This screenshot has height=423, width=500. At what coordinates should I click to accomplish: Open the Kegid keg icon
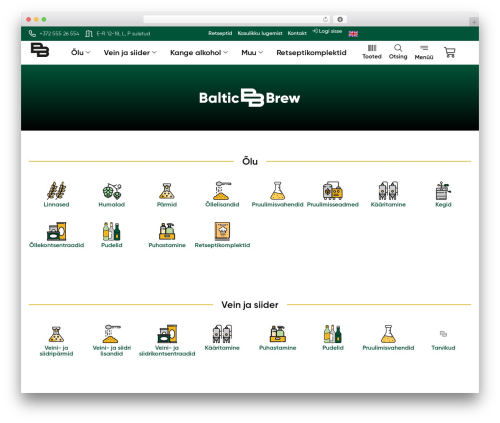tap(443, 191)
